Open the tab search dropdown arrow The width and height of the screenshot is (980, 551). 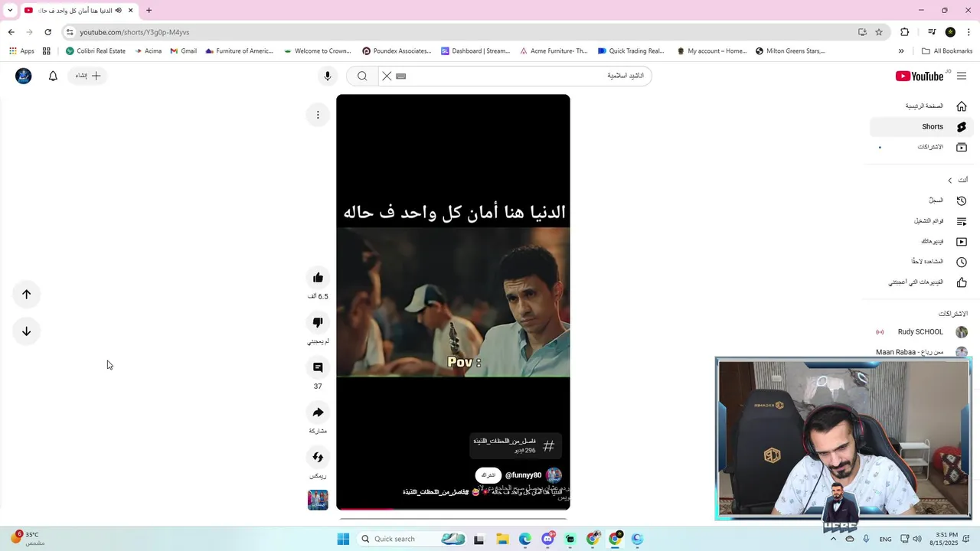[10, 10]
